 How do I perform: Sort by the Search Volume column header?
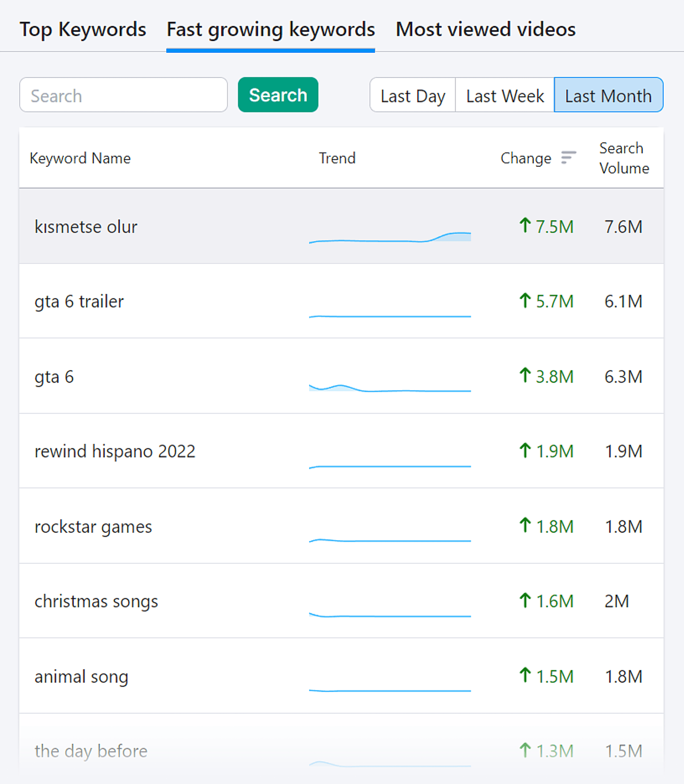pos(624,158)
